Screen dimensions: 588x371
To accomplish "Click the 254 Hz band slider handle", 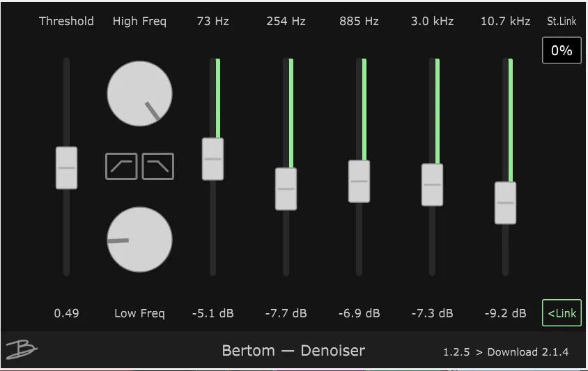I will 286,189.
